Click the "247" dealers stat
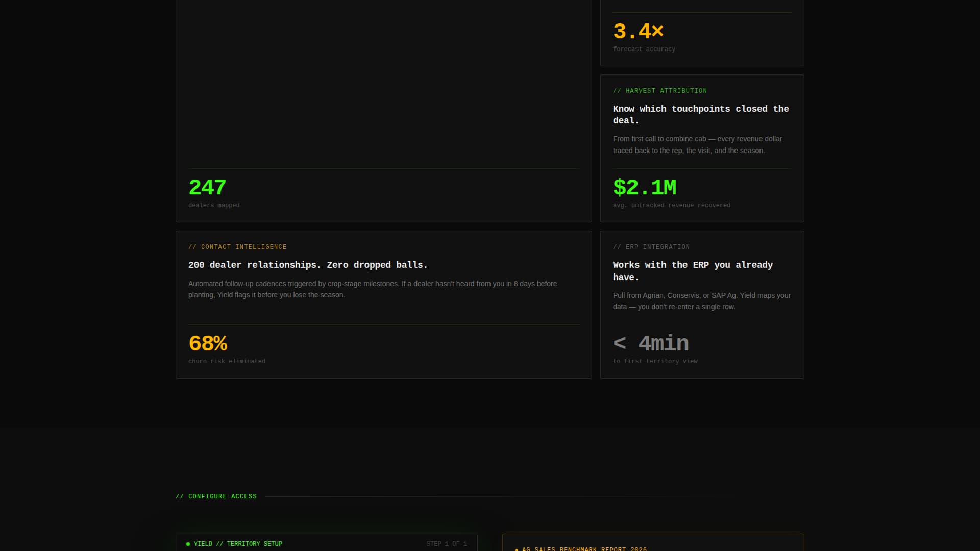The width and height of the screenshot is (980, 551). tap(207, 188)
